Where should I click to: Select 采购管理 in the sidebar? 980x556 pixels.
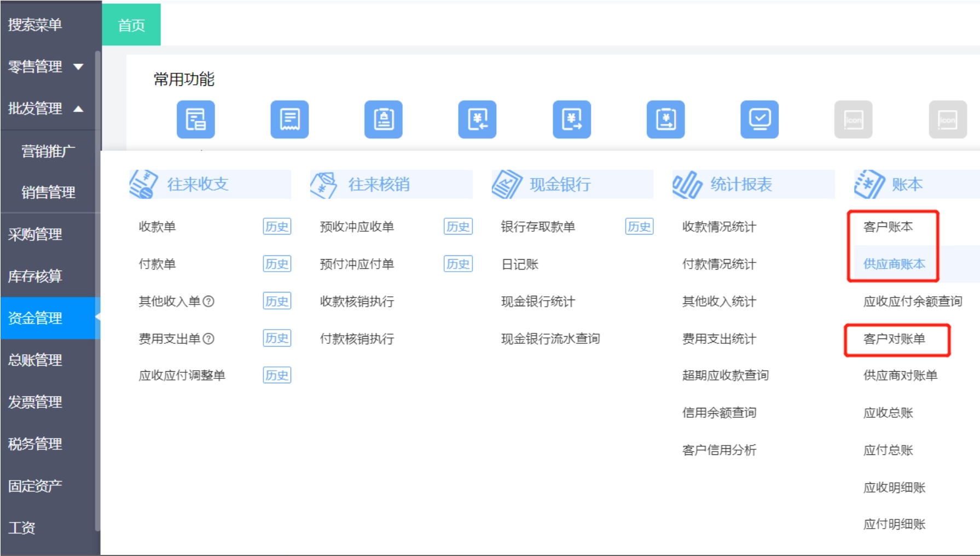(x=35, y=235)
